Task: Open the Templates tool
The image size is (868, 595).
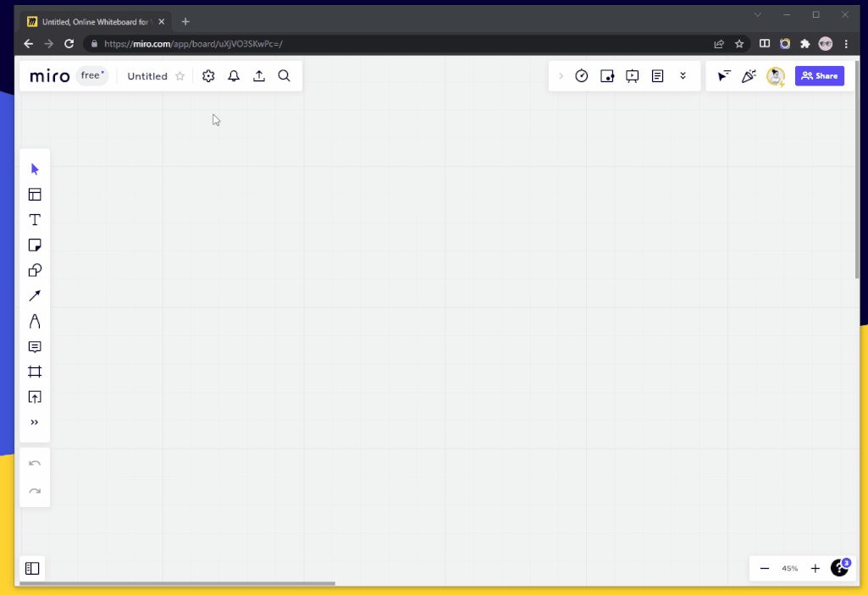Action: 35,195
